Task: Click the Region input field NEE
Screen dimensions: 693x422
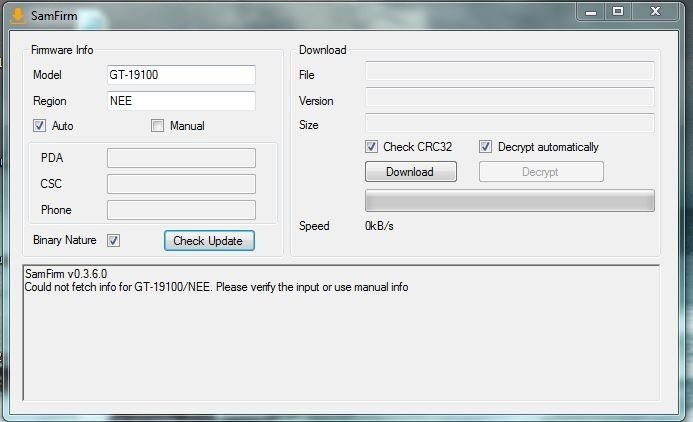Action: click(181, 101)
